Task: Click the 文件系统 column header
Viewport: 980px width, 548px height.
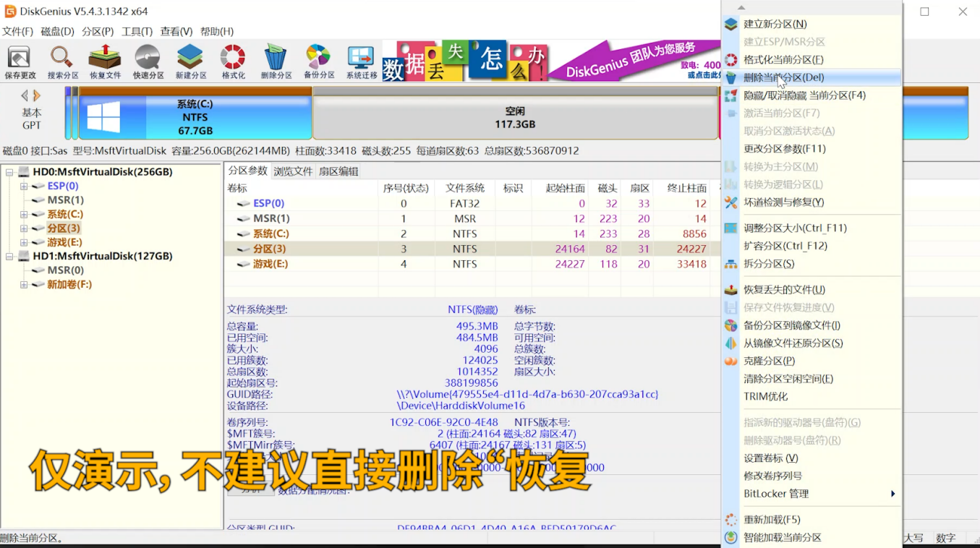Action: click(465, 188)
